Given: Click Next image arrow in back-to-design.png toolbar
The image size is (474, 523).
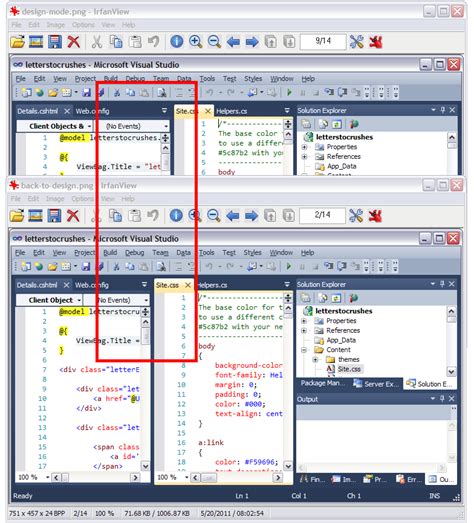Looking at the screenshot, I should [x=251, y=216].
